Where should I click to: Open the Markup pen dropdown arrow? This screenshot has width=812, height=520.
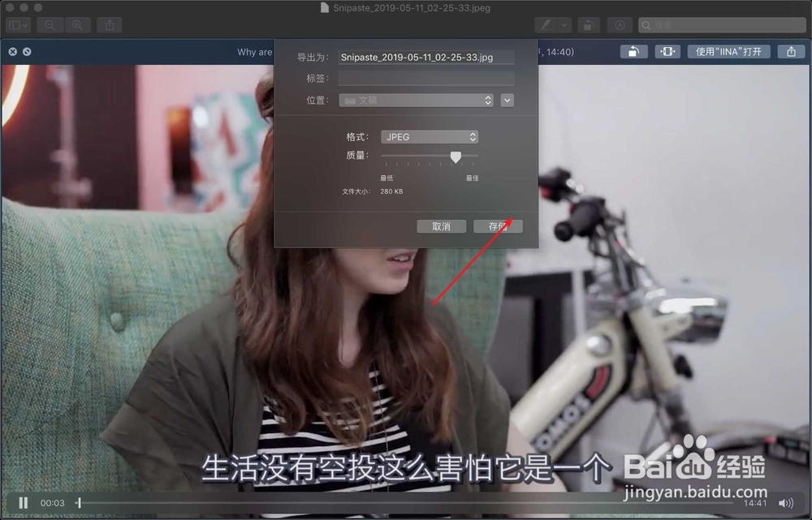[x=563, y=25]
